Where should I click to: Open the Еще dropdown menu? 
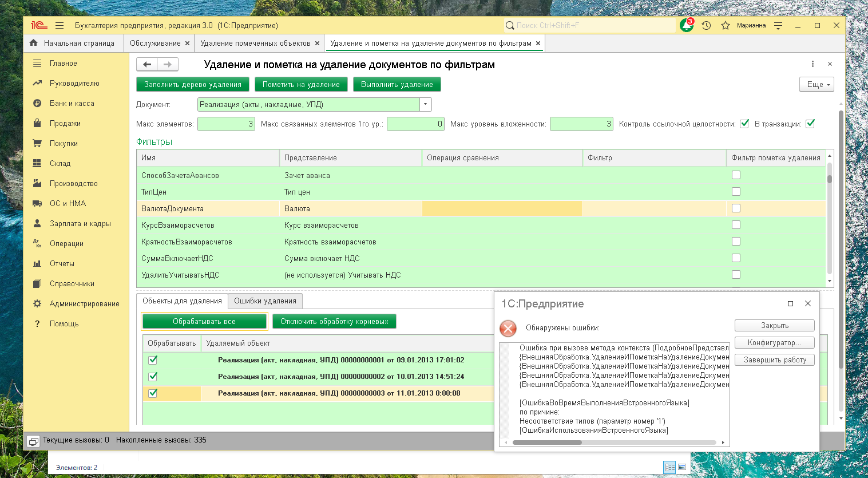pos(817,84)
